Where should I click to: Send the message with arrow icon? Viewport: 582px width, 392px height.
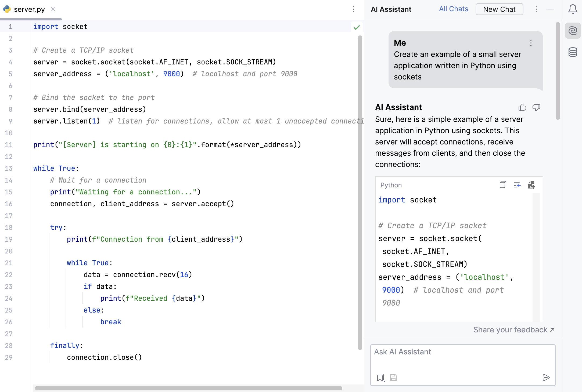click(x=546, y=378)
